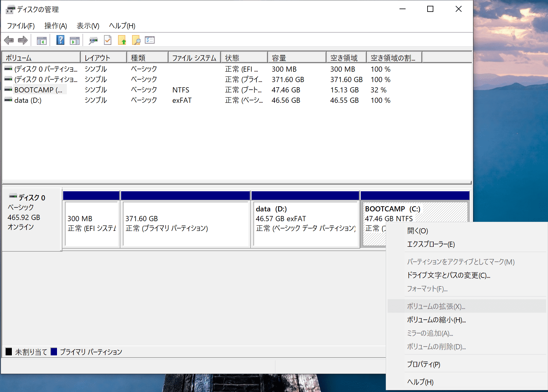Select the 371.60 GB primary partition block
This screenshot has height=392, width=548.
185,220
